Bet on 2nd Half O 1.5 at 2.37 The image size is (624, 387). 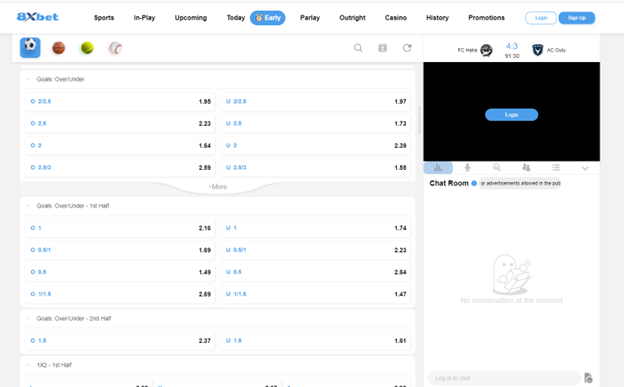click(x=120, y=341)
